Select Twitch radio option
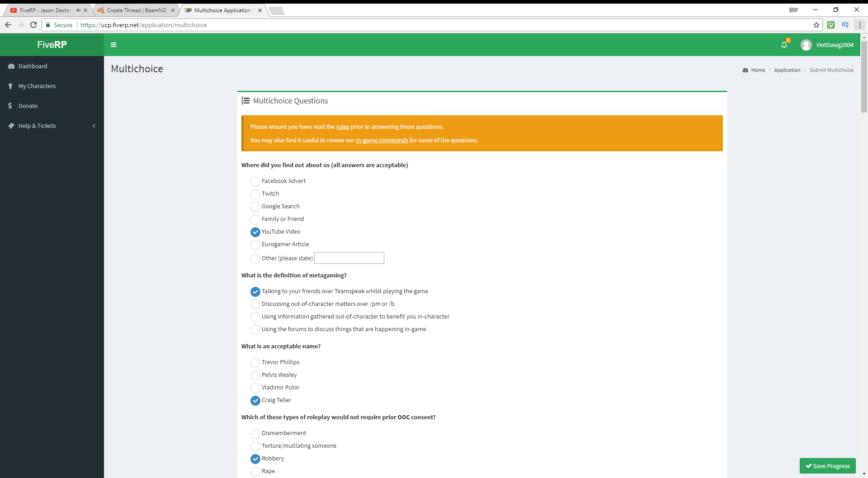This screenshot has height=478, width=868. tap(255, 194)
